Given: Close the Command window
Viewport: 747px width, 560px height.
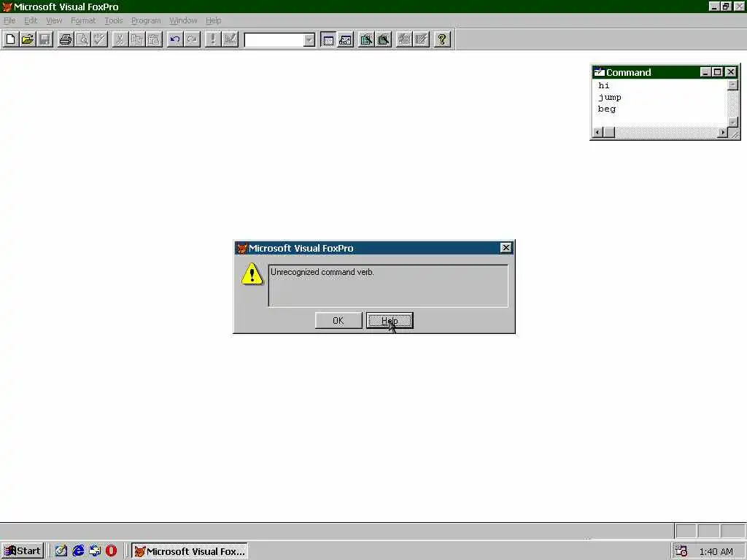Looking at the screenshot, I should click(x=731, y=72).
